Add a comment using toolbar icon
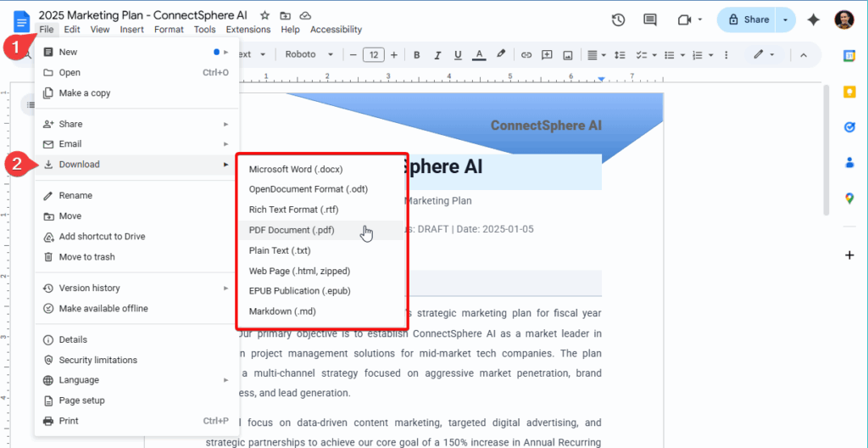 pos(547,55)
